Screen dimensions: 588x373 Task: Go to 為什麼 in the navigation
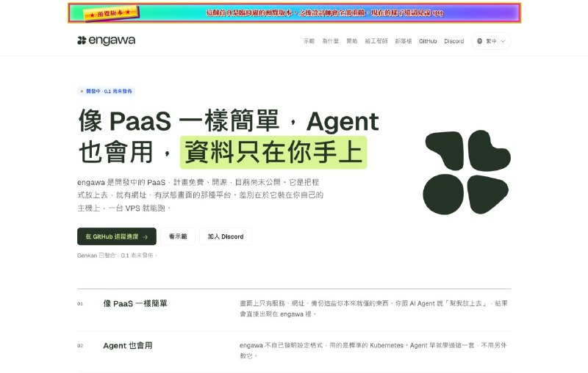(330, 41)
